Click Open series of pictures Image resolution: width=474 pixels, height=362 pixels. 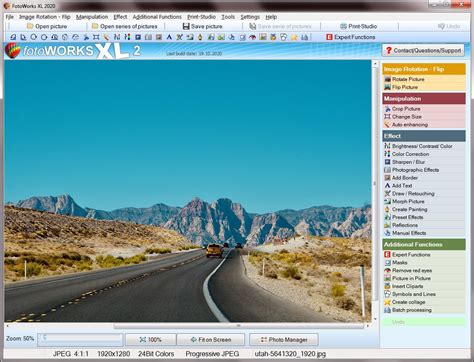coord(125,26)
